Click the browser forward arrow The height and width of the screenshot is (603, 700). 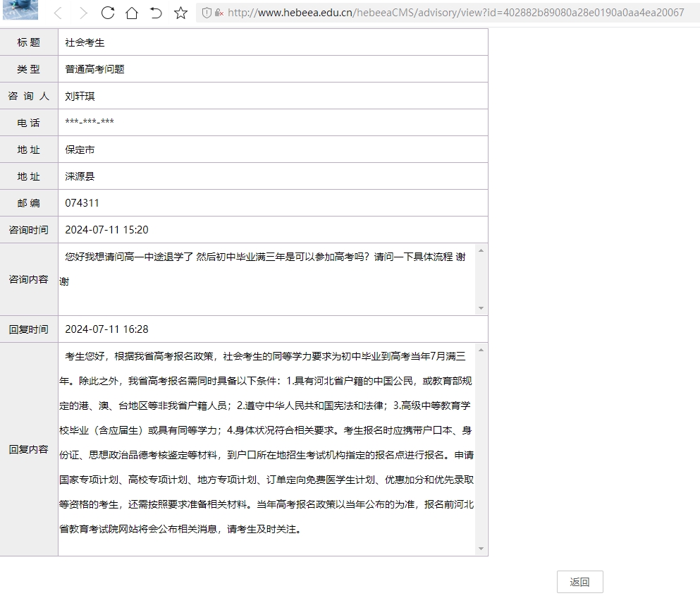[83, 13]
